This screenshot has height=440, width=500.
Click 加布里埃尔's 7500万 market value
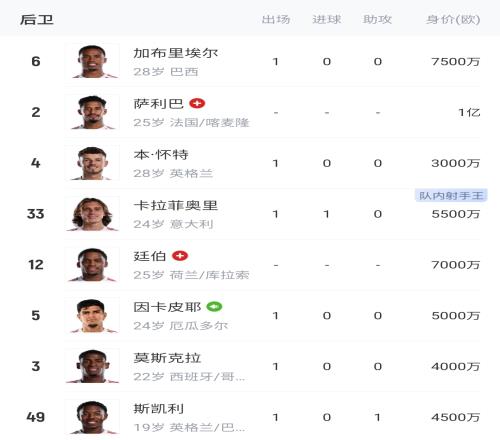(x=456, y=62)
